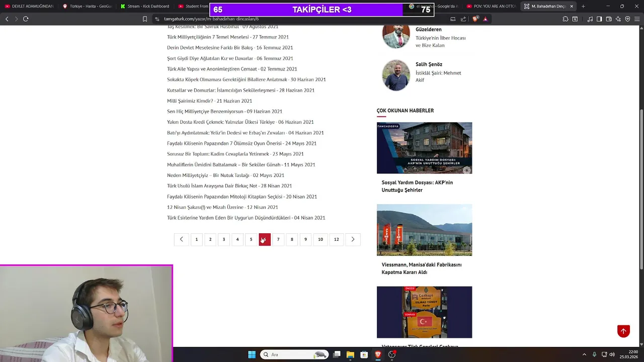Open the Leo AI sparkle icon
Screen dimensions: 644x362
(x=618, y=19)
